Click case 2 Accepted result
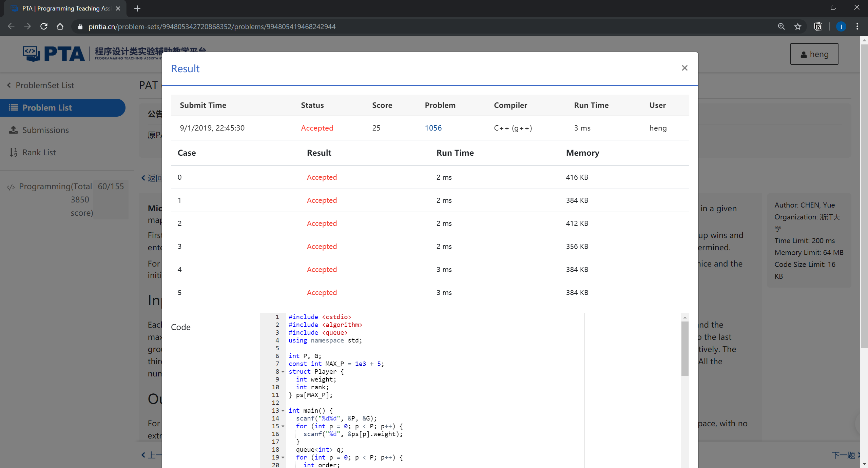 [322, 223]
